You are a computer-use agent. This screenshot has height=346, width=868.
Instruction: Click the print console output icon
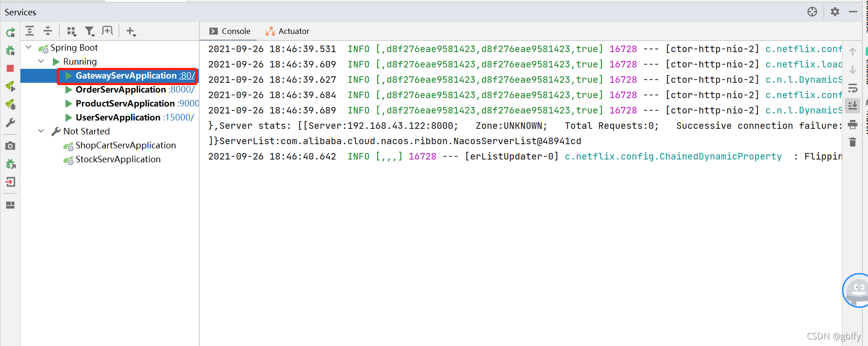click(853, 124)
